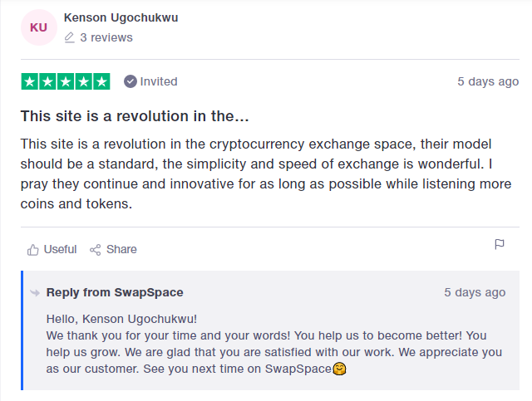Open the 3 reviews count text
The image size is (532, 401).
106,37
